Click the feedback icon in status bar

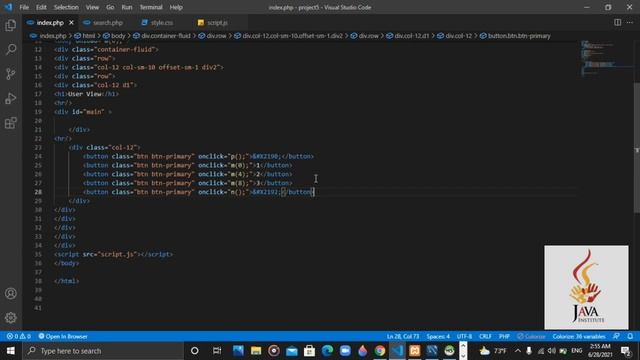point(616,336)
